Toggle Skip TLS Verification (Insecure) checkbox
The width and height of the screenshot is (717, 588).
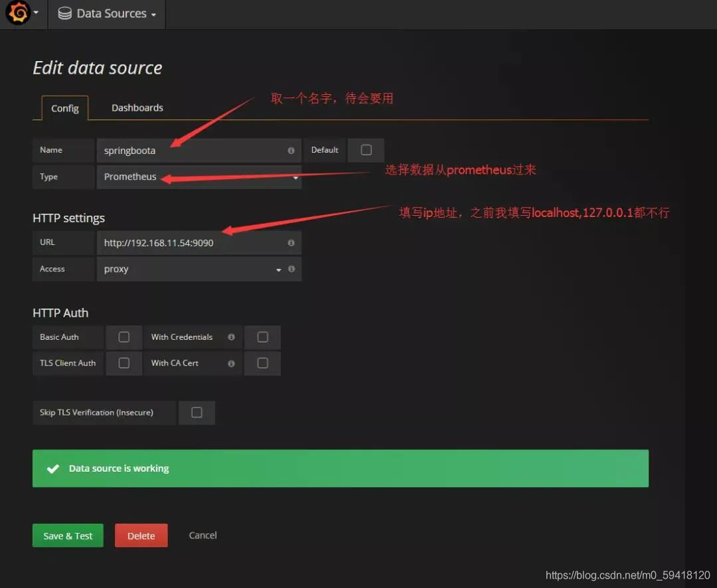[x=197, y=412]
